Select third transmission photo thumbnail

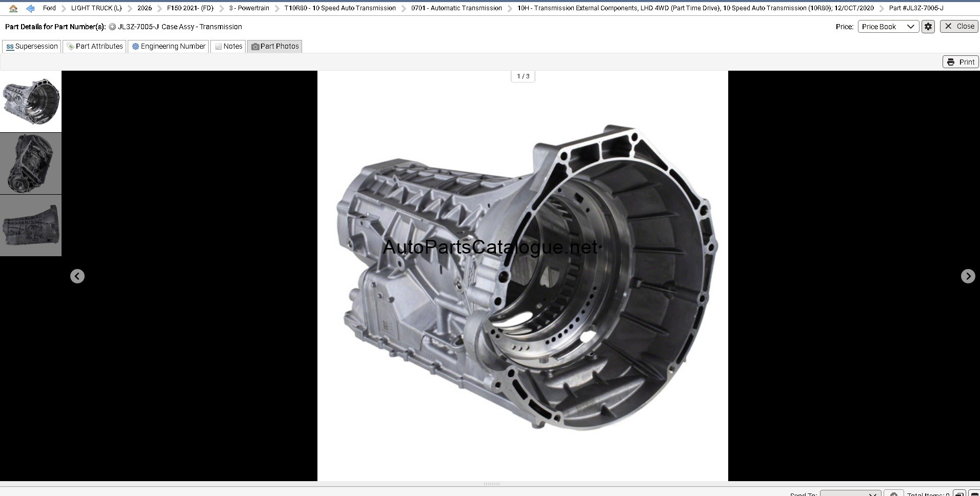point(31,225)
